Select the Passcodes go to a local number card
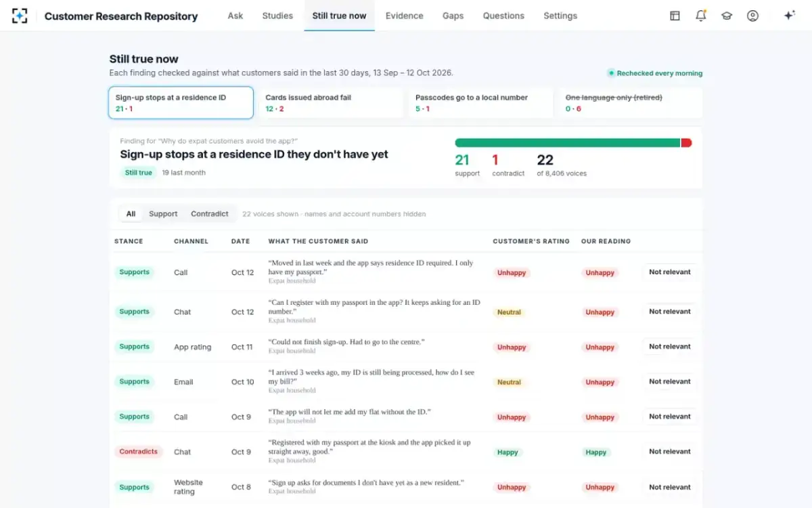The height and width of the screenshot is (508, 812). (x=481, y=103)
